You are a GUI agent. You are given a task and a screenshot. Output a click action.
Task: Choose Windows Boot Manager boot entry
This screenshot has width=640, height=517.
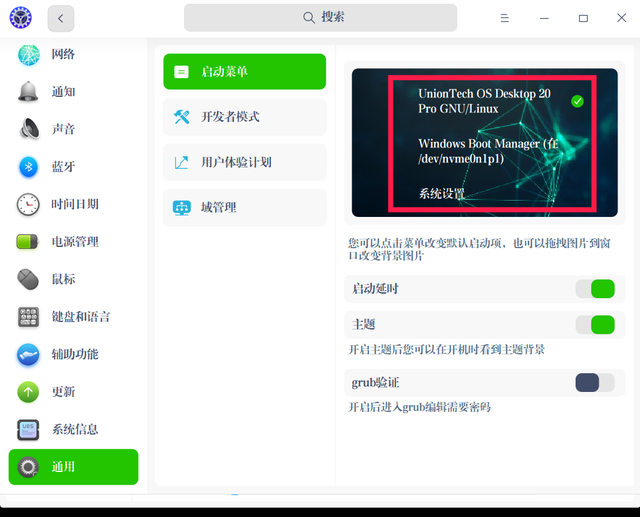pyautogui.click(x=488, y=151)
